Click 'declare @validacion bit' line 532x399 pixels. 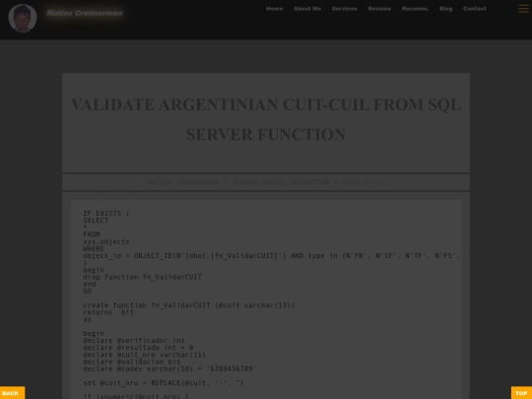(x=132, y=362)
